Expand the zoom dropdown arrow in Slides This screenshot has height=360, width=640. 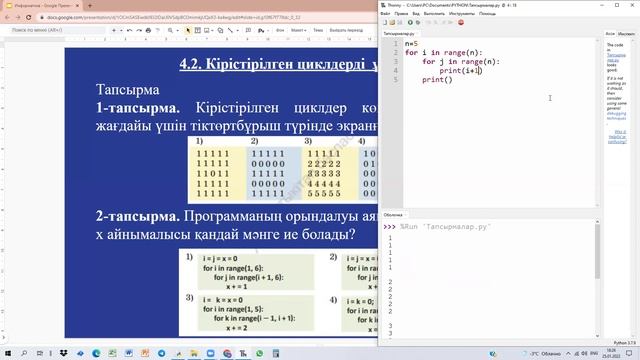[177, 30]
